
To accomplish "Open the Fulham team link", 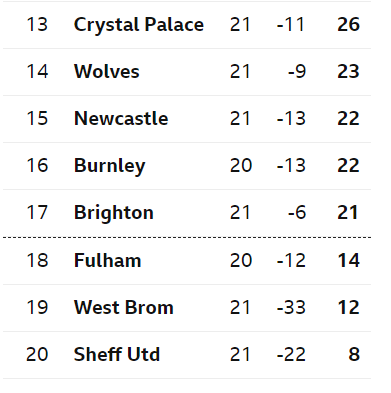I will 107,260.
